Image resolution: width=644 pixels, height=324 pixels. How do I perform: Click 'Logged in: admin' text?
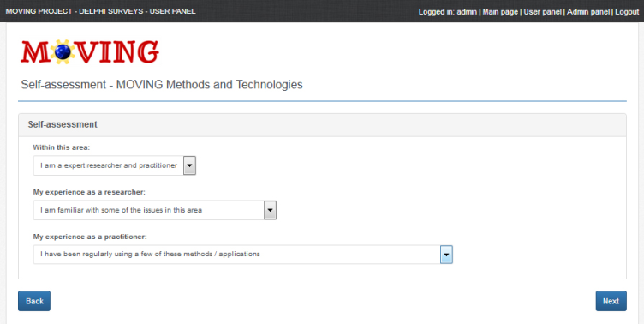pyautogui.click(x=448, y=12)
